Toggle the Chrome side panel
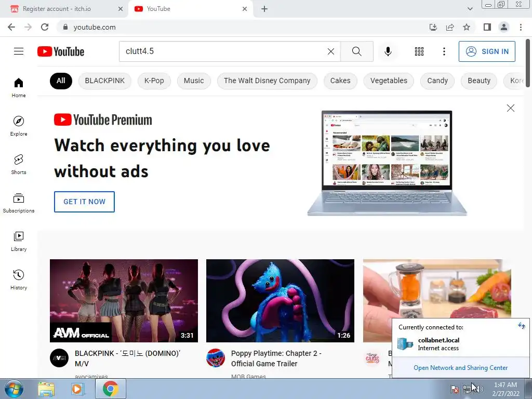532x399 pixels. [487, 27]
